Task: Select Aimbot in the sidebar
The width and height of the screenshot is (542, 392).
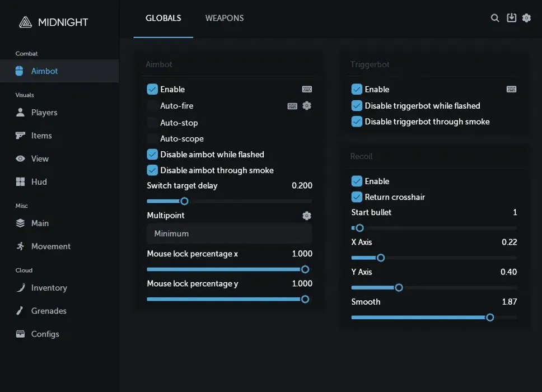Action: [x=59, y=71]
